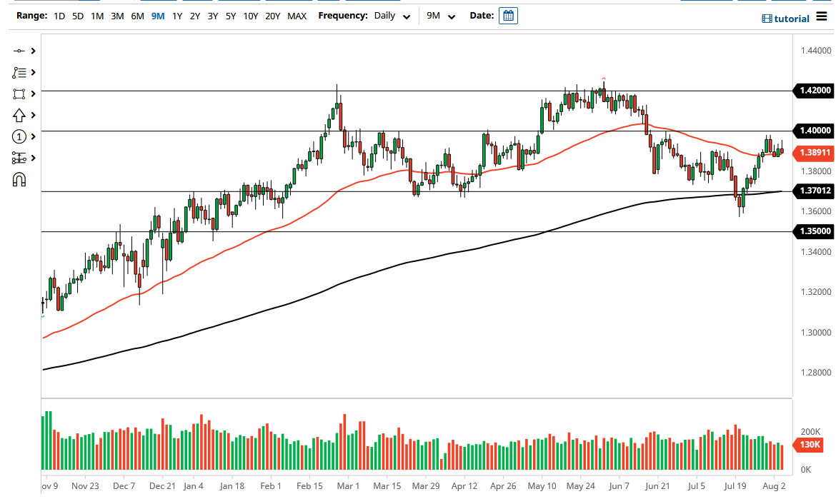The height and width of the screenshot is (504, 836).
Task: Click the 1.28000 axis value
Action: pyautogui.click(x=816, y=373)
